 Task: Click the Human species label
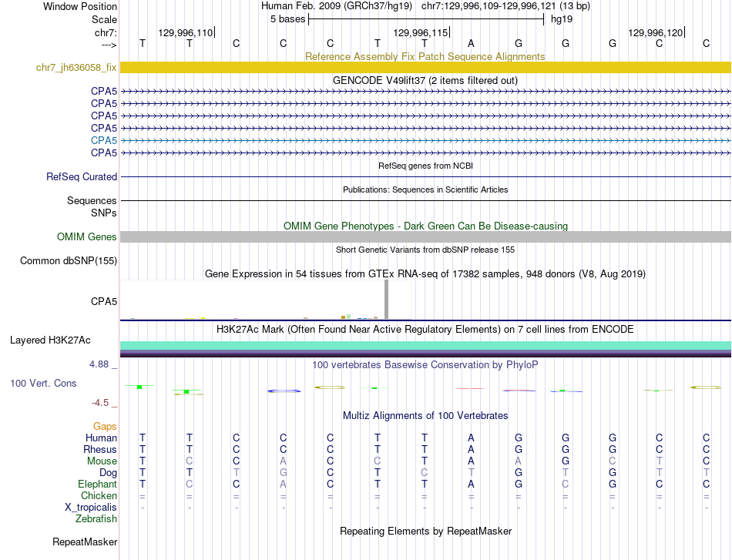pyautogui.click(x=101, y=438)
